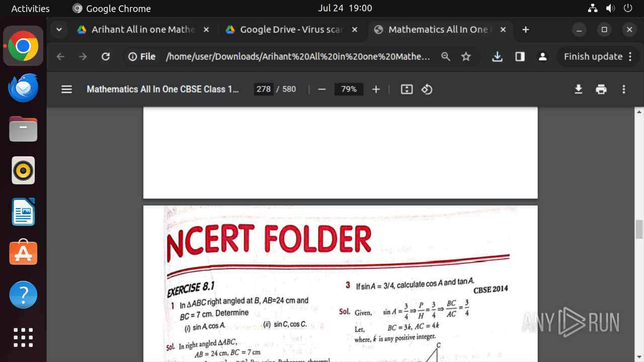Print the PDF document
Image resolution: width=644 pixels, height=362 pixels.
[x=601, y=89]
